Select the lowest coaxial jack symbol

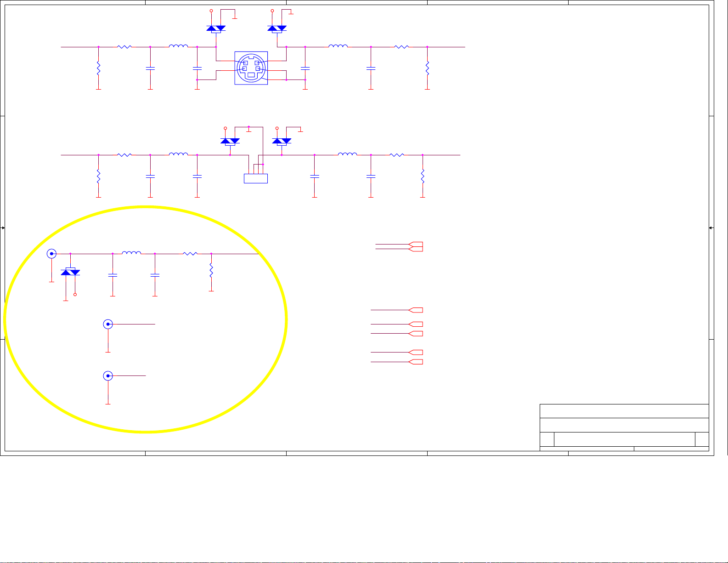108,376
